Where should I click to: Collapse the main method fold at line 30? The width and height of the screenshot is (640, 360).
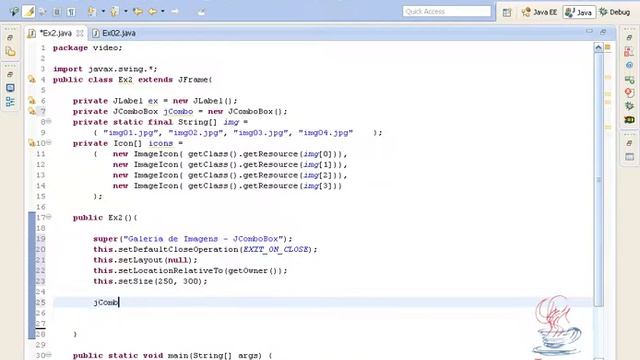[x=49, y=355]
